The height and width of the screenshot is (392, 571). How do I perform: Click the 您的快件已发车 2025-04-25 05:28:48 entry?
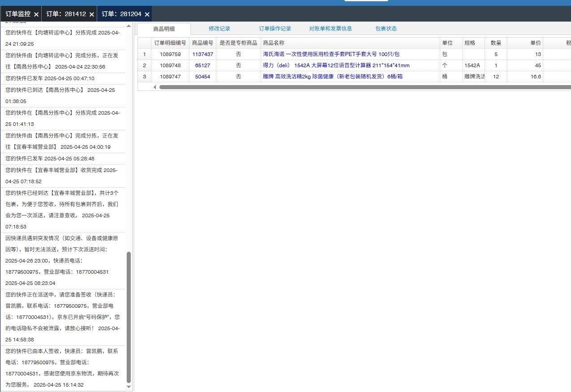pyautogui.click(x=63, y=159)
